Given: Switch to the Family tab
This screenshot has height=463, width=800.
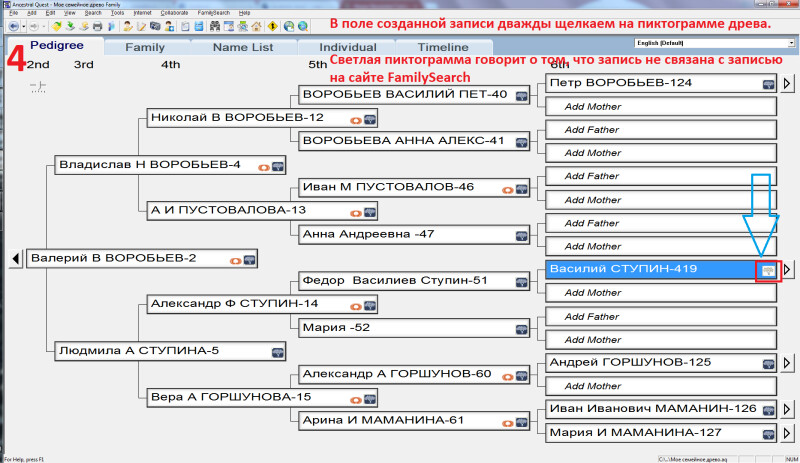Looking at the screenshot, I should (x=145, y=47).
